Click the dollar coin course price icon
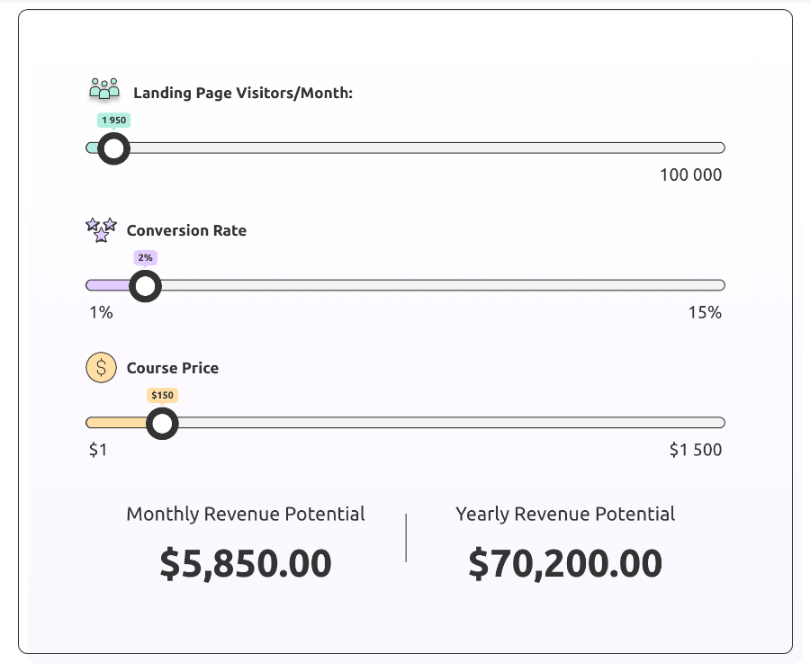This screenshot has height=672, width=810. click(x=101, y=368)
